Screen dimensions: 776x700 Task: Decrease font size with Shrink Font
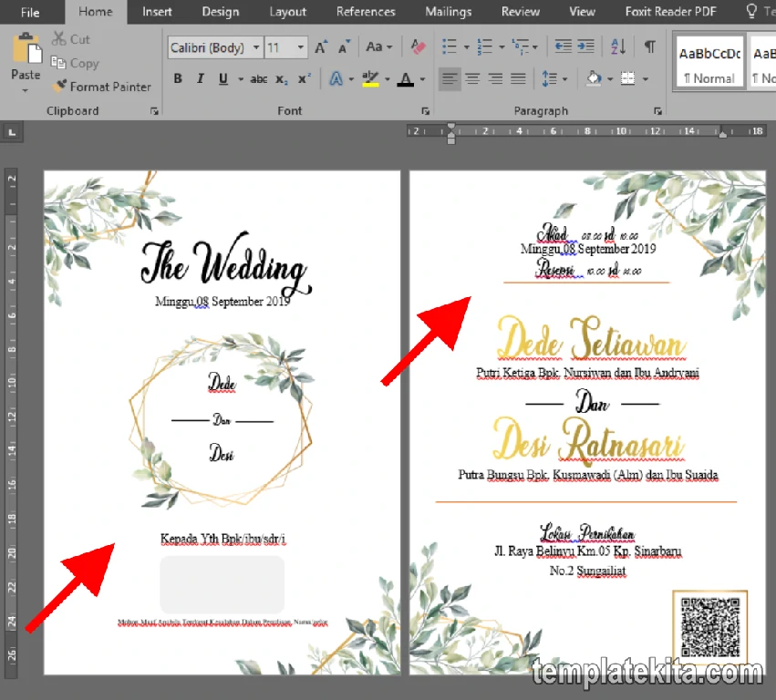[345, 47]
